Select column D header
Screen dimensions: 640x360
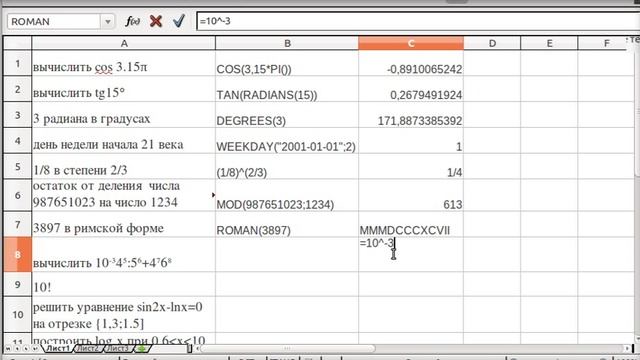coord(492,43)
